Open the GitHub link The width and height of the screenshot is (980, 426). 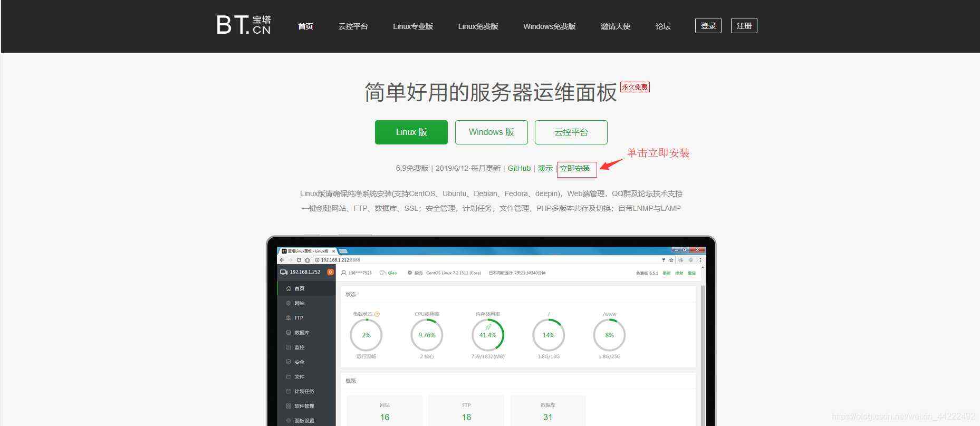519,168
